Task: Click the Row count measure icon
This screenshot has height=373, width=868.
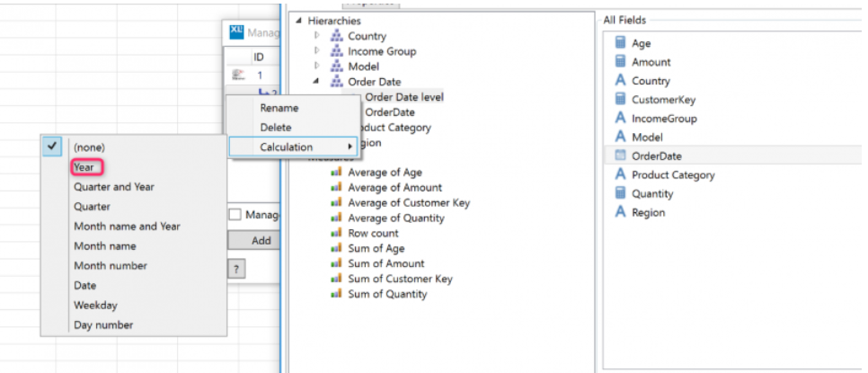Action: 337,233
